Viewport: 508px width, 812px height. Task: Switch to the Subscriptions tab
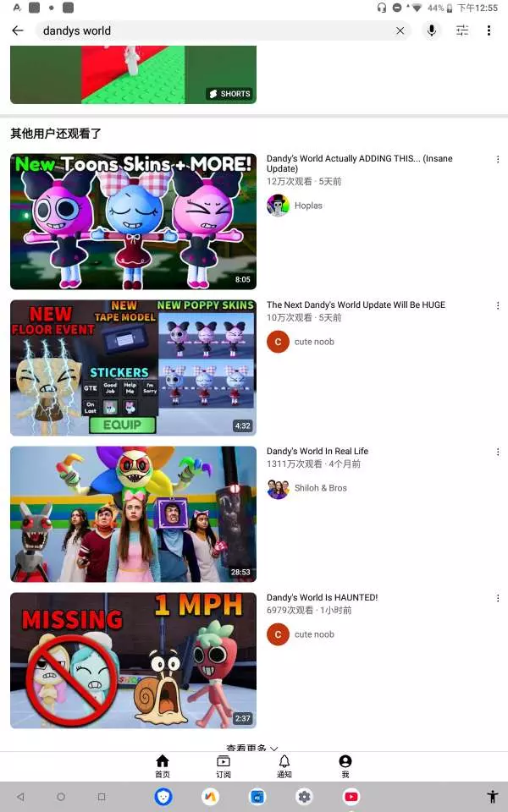tap(224, 766)
